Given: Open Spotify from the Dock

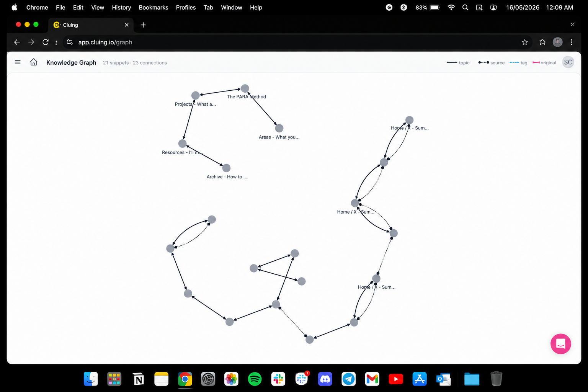Looking at the screenshot, I should pos(255,379).
